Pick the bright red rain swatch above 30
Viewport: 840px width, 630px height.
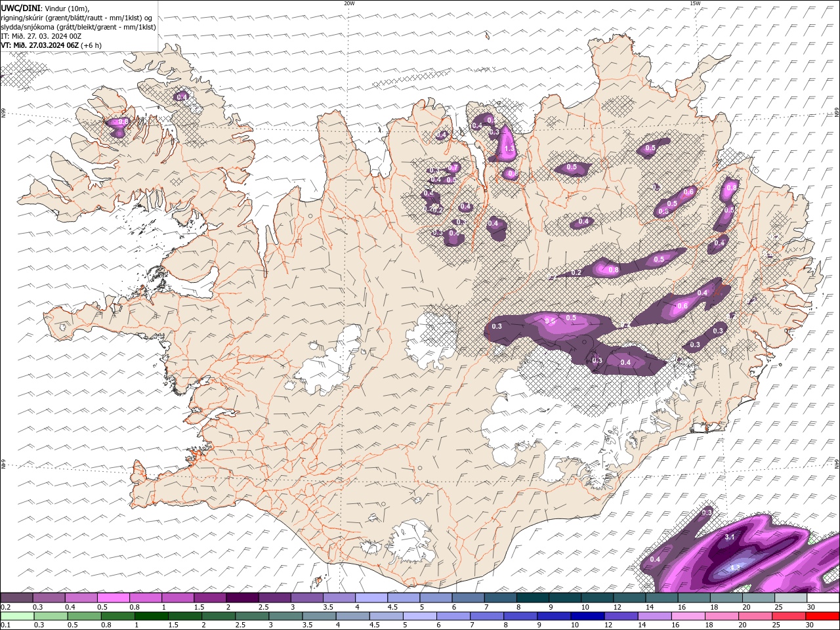(823, 616)
